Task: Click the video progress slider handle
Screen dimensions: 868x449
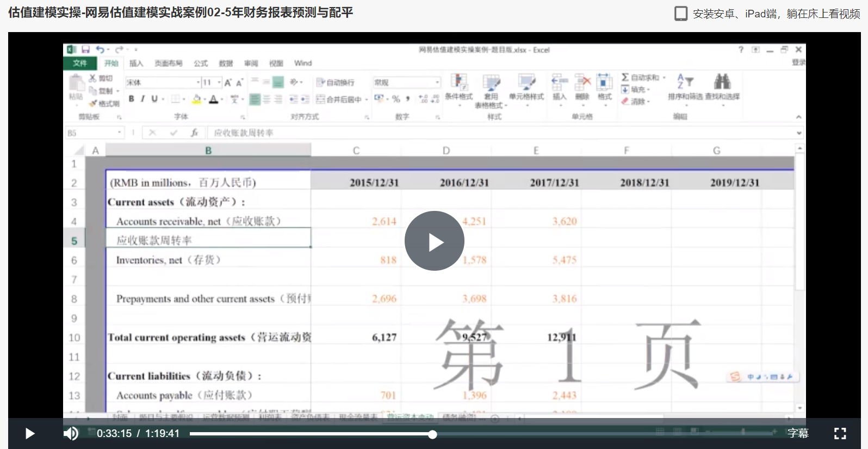Action: (432, 434)
